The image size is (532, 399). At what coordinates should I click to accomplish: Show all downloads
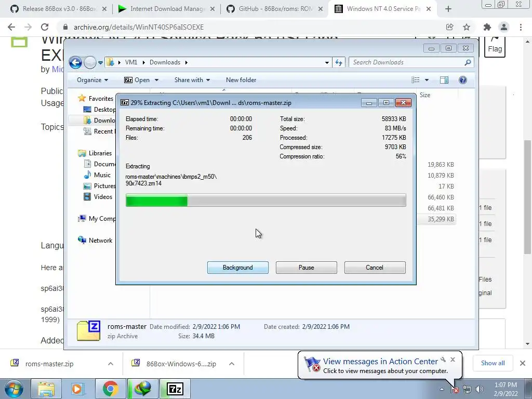click(493, 363)
